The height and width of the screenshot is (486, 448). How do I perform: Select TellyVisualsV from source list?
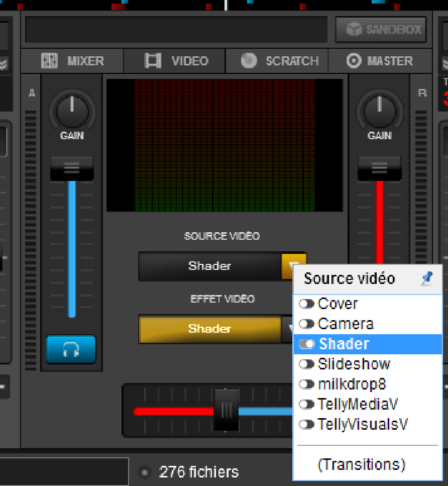click(363, 425)
